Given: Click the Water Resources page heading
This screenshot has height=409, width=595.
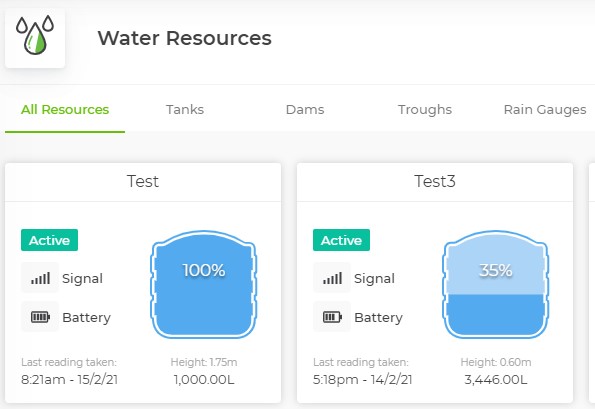Looking at the screenshot, I should click(184, 38).
